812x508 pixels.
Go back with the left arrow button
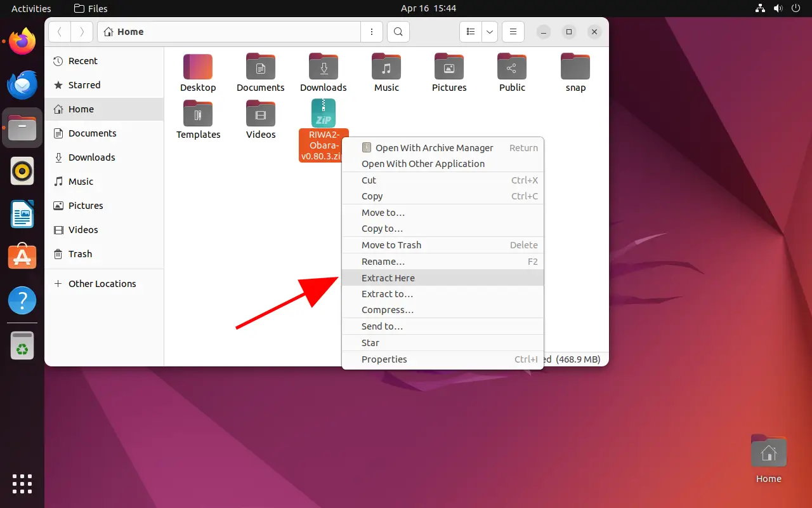(60, 32)
